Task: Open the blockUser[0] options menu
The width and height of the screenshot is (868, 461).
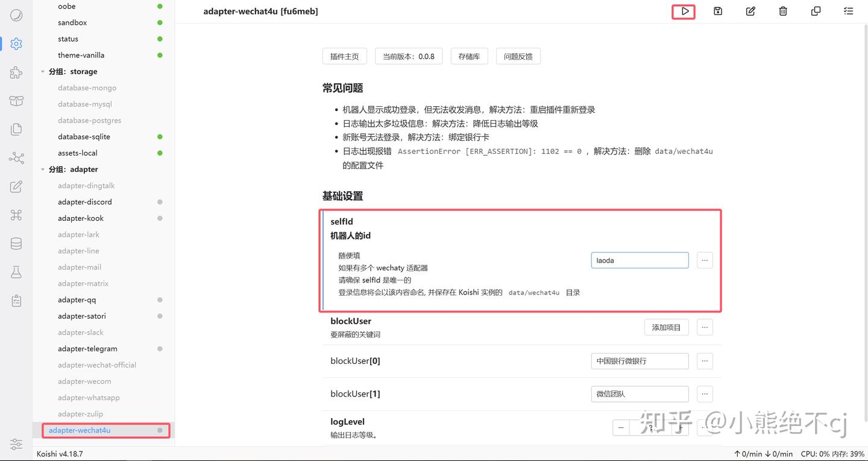Action: point(705,361)
